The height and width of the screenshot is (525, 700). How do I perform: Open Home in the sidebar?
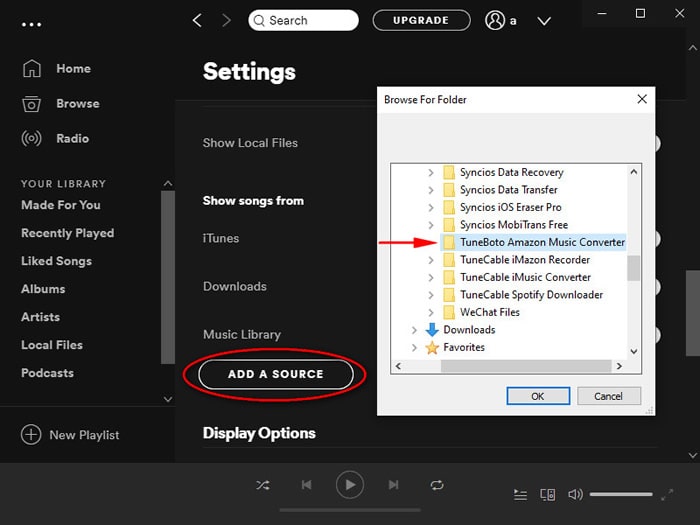[x=73, y=69]
